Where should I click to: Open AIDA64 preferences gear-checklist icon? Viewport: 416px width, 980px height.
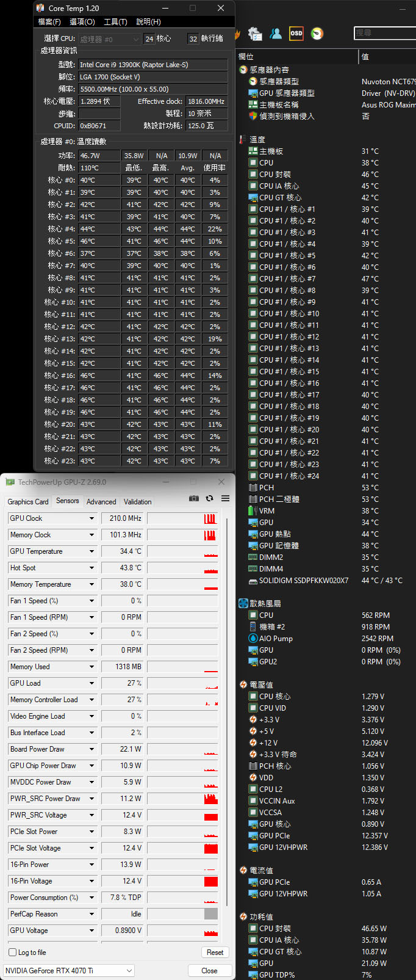pyautogui.click(x=255, y=34)
